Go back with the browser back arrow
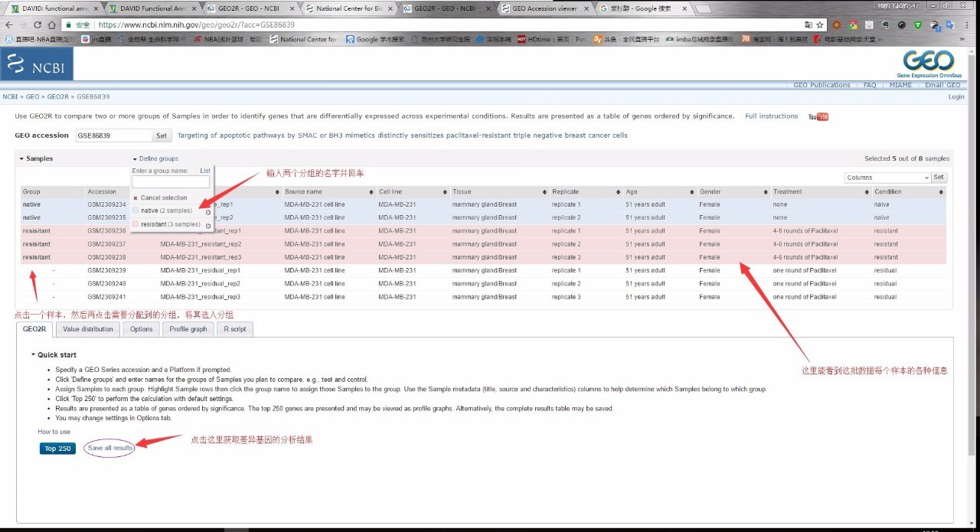This screenshot has height=532, width=980. (x=9, y=24)
